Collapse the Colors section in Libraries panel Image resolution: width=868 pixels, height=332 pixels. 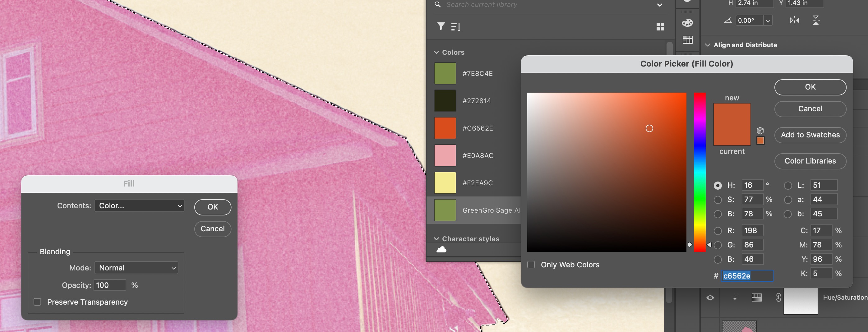coord(436,52)
